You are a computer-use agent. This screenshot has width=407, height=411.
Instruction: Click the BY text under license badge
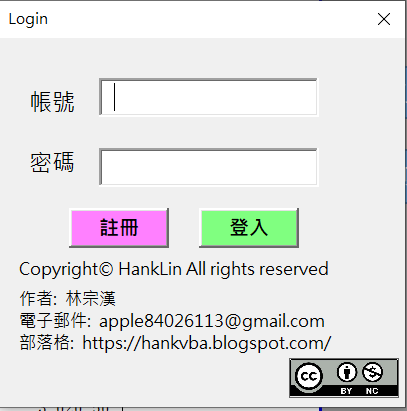point(346,391)
